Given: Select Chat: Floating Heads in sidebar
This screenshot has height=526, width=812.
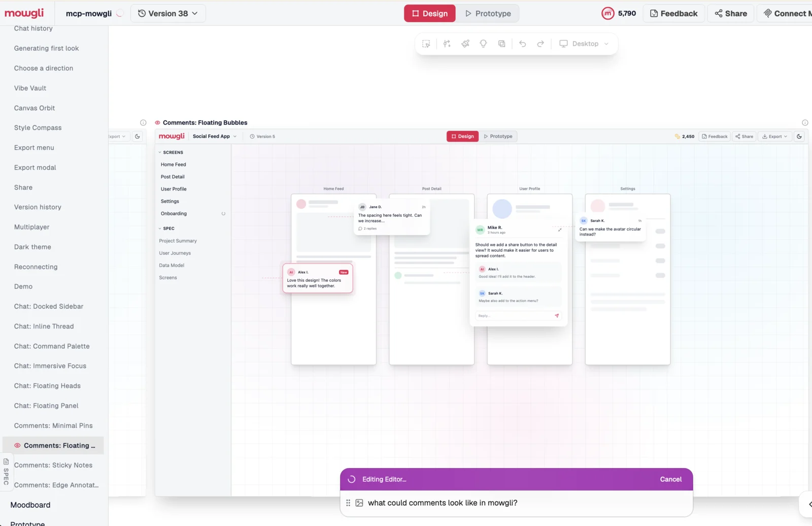Looking at the screenshot, I should 47,386.
